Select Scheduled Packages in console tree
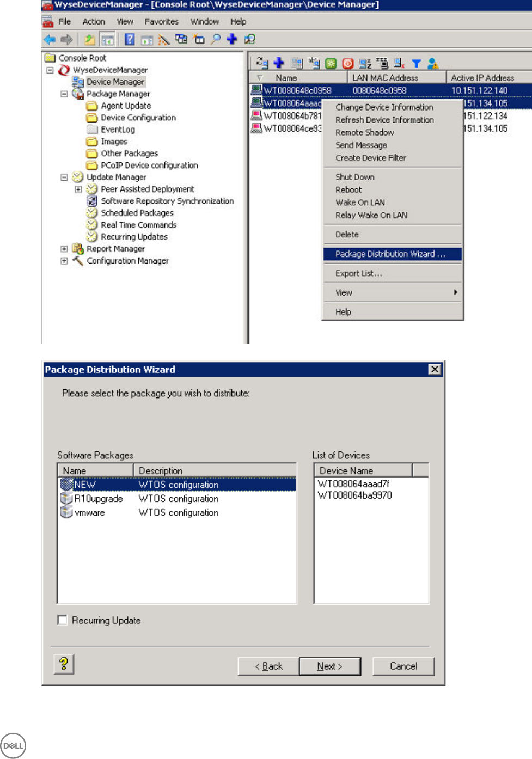 [x=137, y=213]
